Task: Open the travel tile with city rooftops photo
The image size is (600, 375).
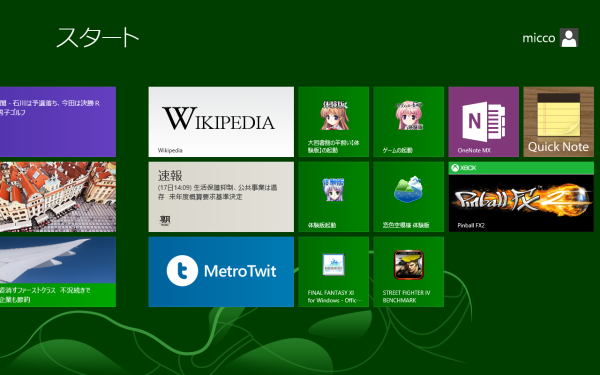Action: click(x=58, y=197)
